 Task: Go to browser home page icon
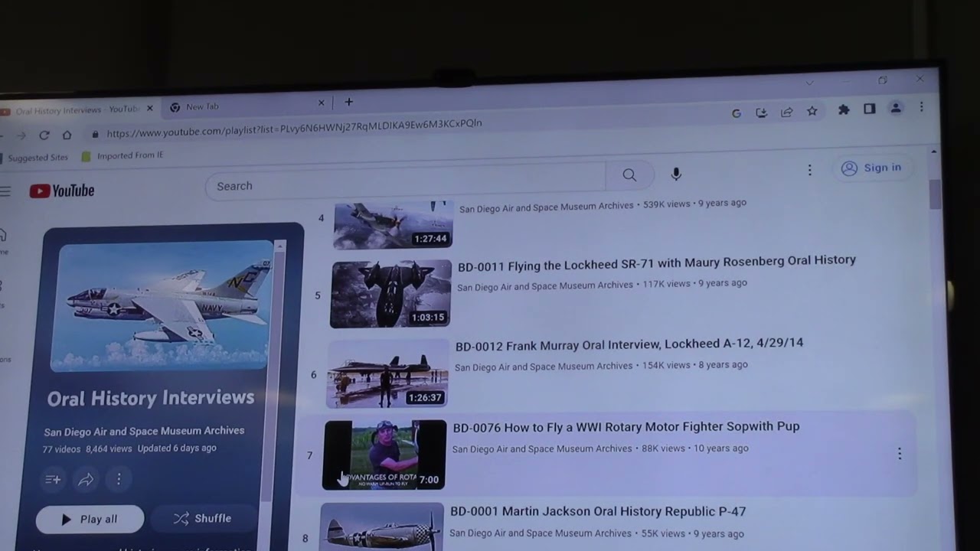click(x=67, y=135)
